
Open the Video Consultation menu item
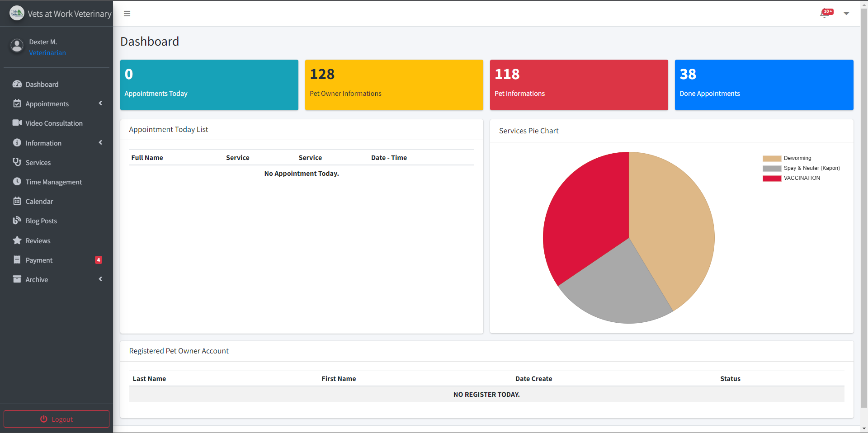(x=57, y=123)
